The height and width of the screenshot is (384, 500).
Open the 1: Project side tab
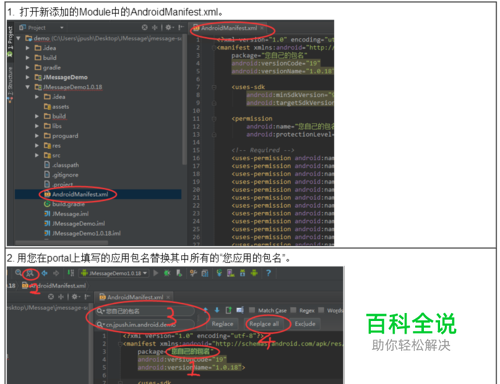coord(10,42)
